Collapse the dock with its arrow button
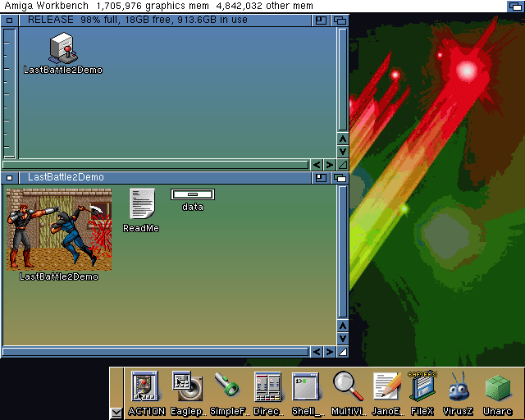The image size is (525, 420). (x=116, y=413)
